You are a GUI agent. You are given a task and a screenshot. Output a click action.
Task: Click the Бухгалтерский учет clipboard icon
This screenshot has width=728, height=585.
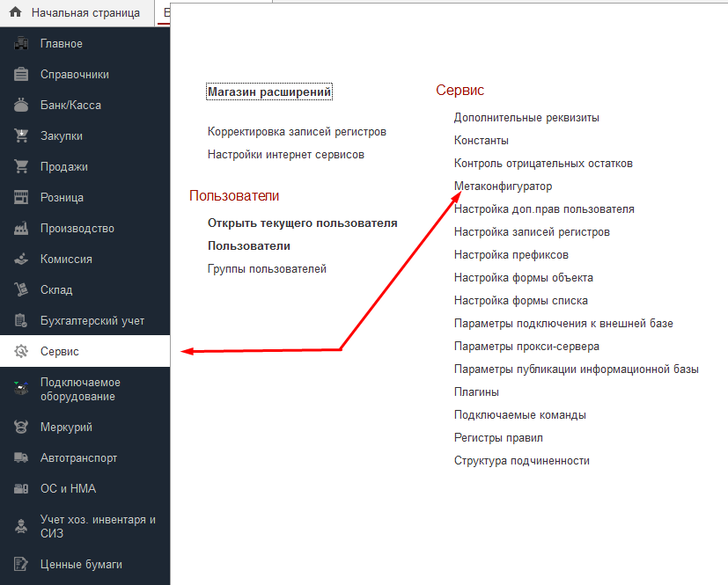21,320
